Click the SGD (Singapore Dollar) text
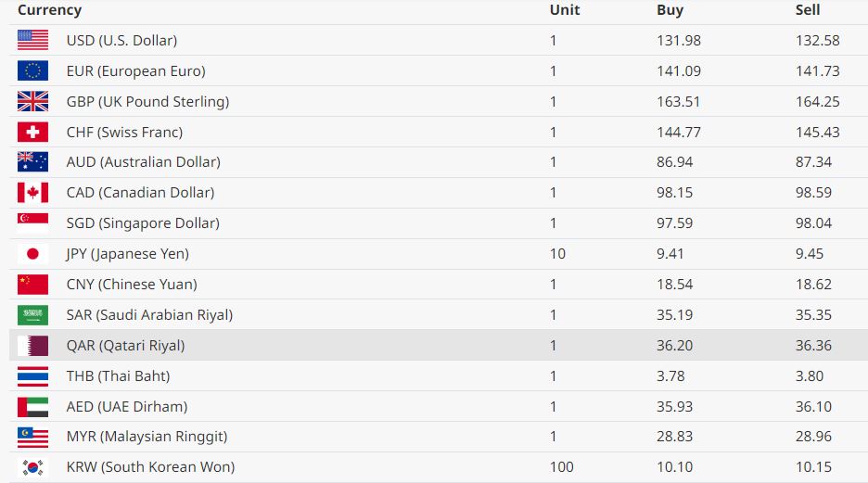The width and height of the screenshot is (868, 483). coord(143,223)
